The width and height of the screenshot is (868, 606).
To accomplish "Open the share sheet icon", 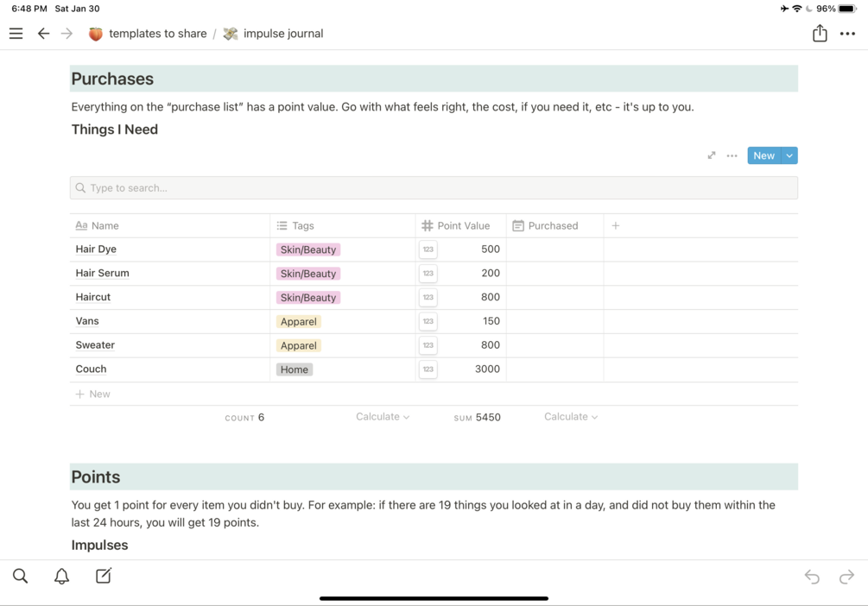I will [x=820, y=33].
